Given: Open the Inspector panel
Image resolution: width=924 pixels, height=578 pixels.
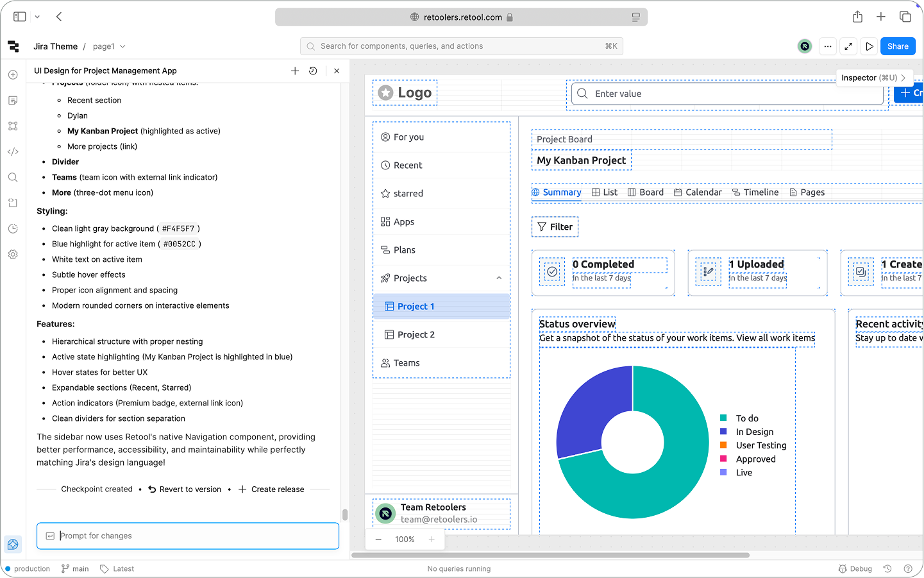Looking at the screenshot, I should (x=873, y=78).
